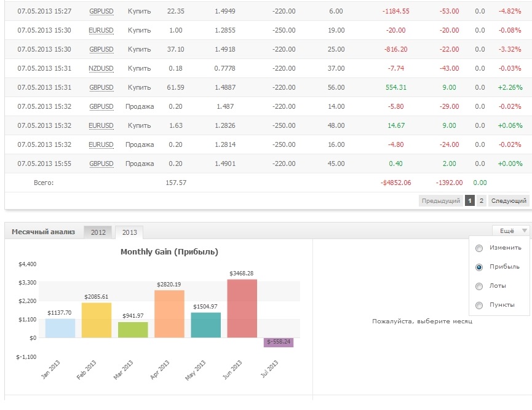The width and height of the screenshot is (532, 410).
Task: Click the Apr 2013 orange bar
Action: tap(169, 313)
